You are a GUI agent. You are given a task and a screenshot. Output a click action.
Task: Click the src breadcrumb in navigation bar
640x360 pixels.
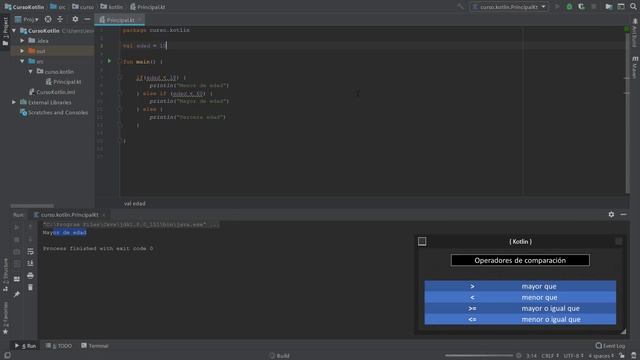click(58, 7)
